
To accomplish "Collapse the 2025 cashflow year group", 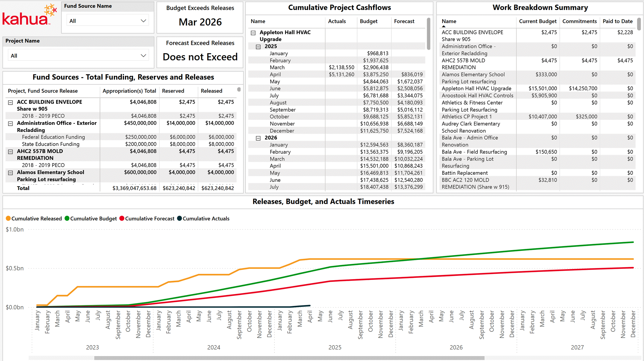I will [x=258, y=47].
